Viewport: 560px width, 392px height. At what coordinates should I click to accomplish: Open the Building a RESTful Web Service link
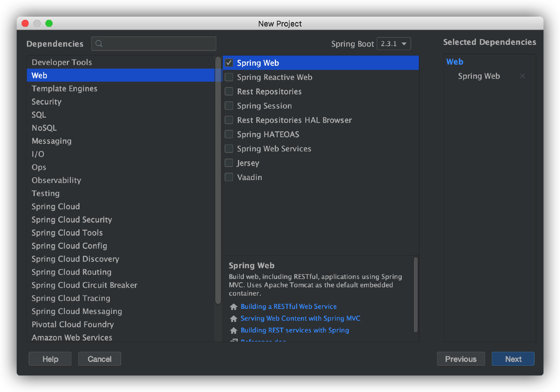click(x=289, y=307)
